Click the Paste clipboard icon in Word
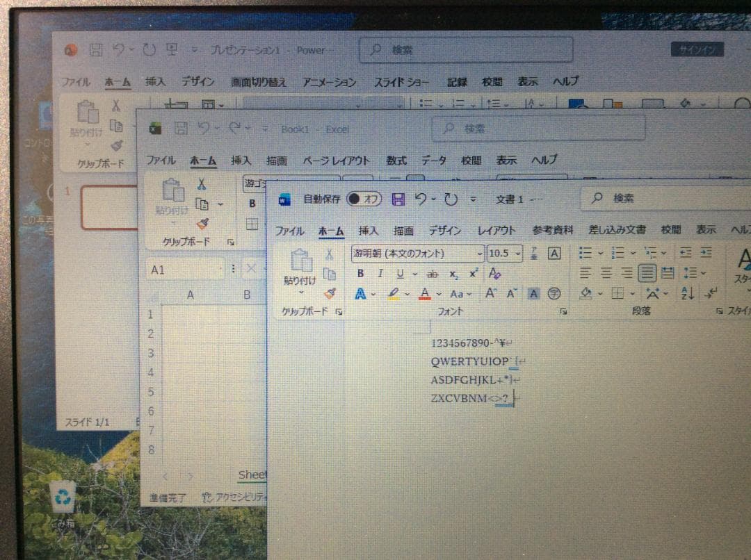The image size is (751, 560). coord(301,261)
